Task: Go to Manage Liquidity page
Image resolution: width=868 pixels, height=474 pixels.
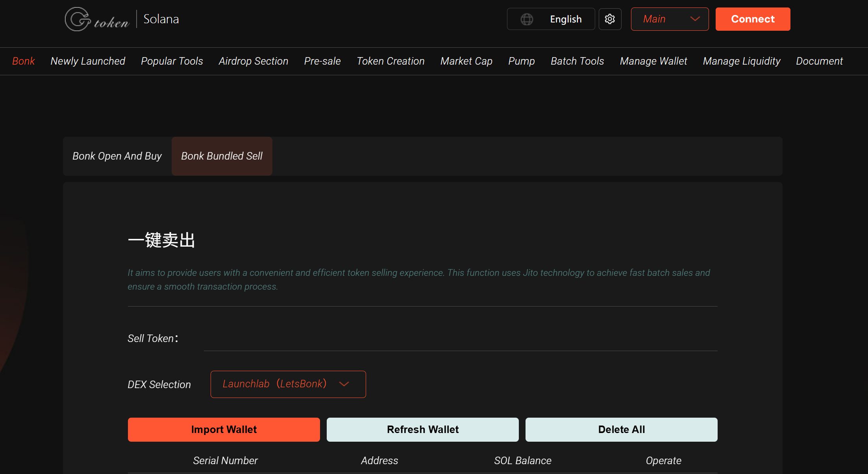Action: point(741,61)
